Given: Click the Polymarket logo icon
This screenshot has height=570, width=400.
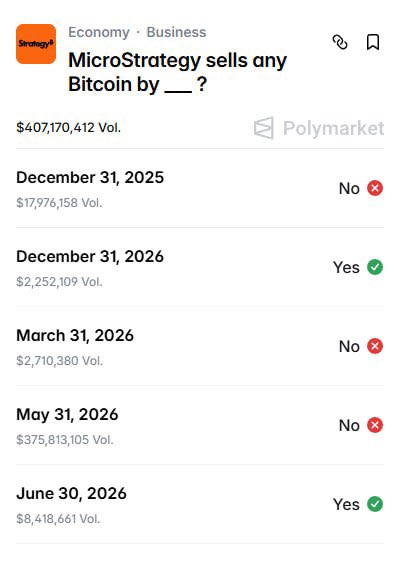Looking at the screenshot, I should point(264,128).
